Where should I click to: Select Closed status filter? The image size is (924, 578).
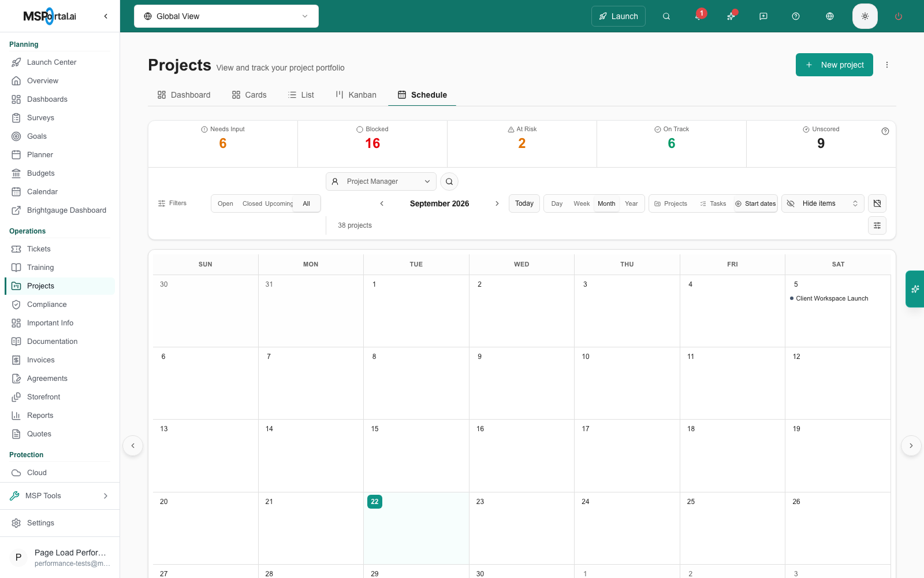click(252, 203)
